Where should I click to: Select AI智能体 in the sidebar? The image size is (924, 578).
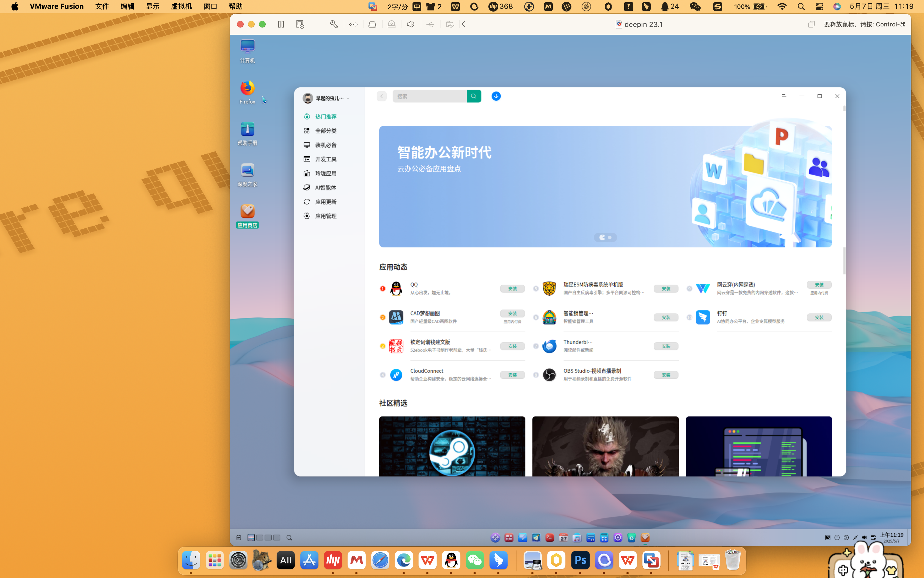tap(326, 188)
